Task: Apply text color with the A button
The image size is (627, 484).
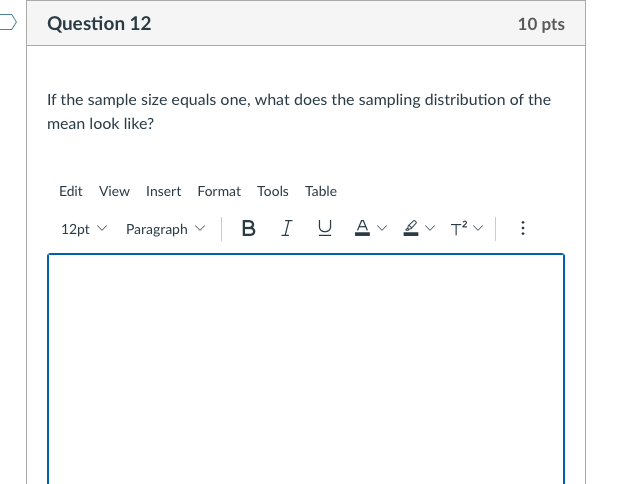Action: (362, 229)
